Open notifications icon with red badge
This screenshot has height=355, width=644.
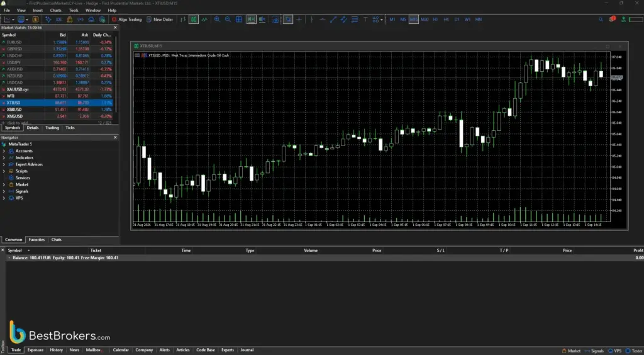[x=613, y=20]
